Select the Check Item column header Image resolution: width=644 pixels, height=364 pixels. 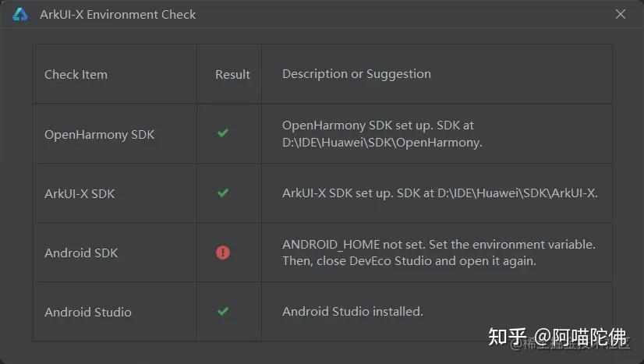[76, 74]
